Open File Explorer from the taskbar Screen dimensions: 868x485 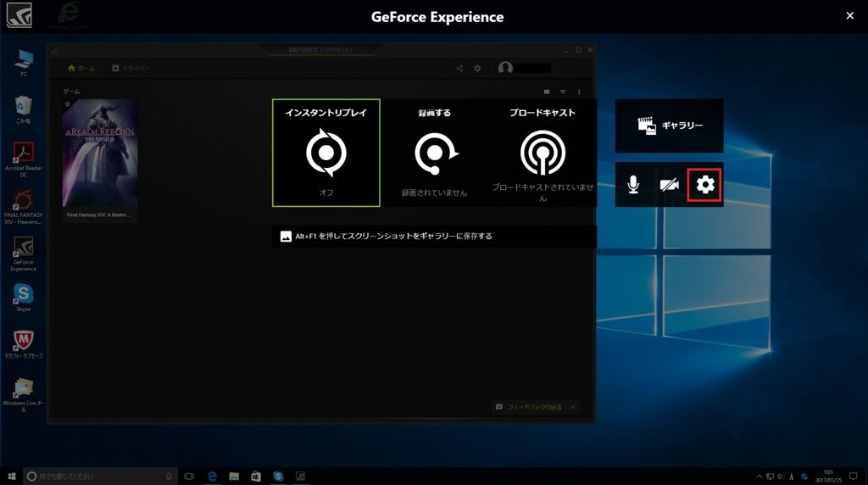click(234, 477)
